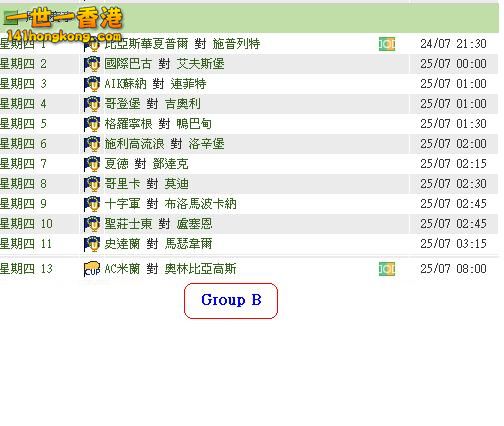This screenshot has width=504, height=426.
Task: Open match 國際巴古 對 艾夫斯堡
Action: [164, 64]
